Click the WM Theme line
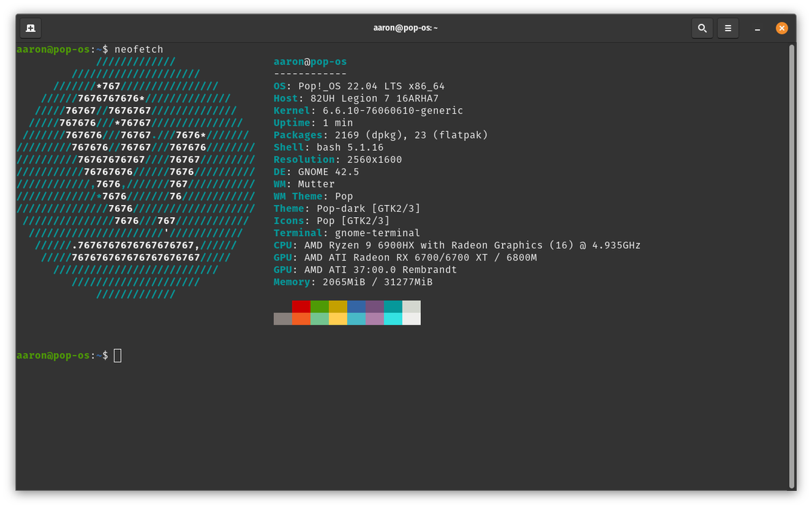 (313, 196)
